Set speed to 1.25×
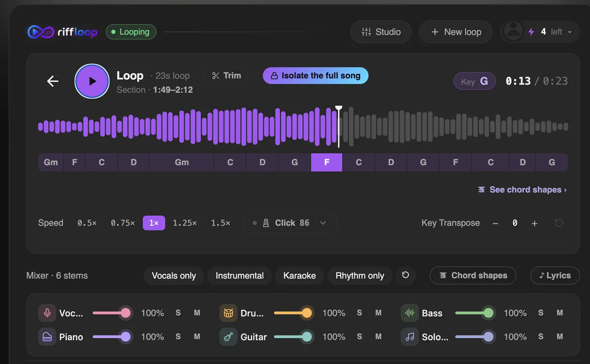 click(185, 223)
